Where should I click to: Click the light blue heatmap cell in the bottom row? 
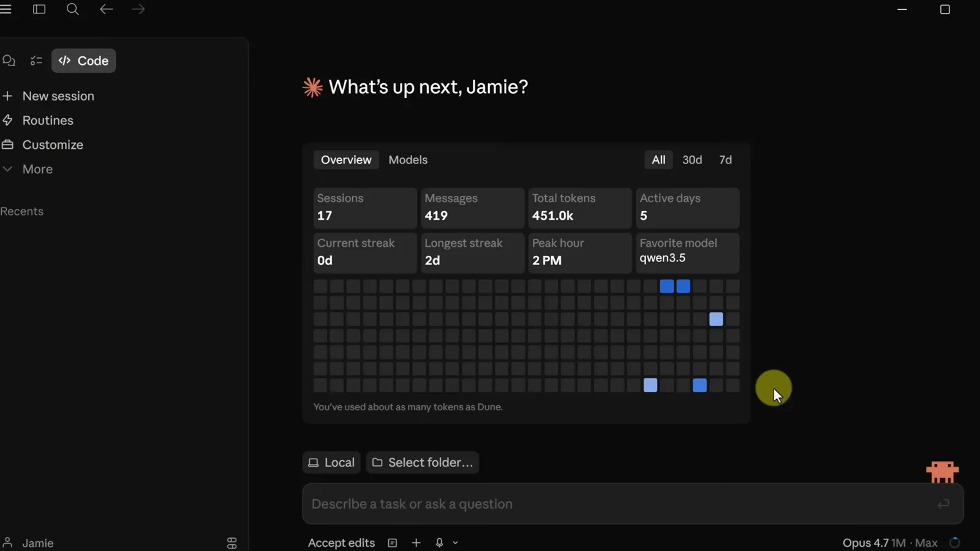pos(650,385)
